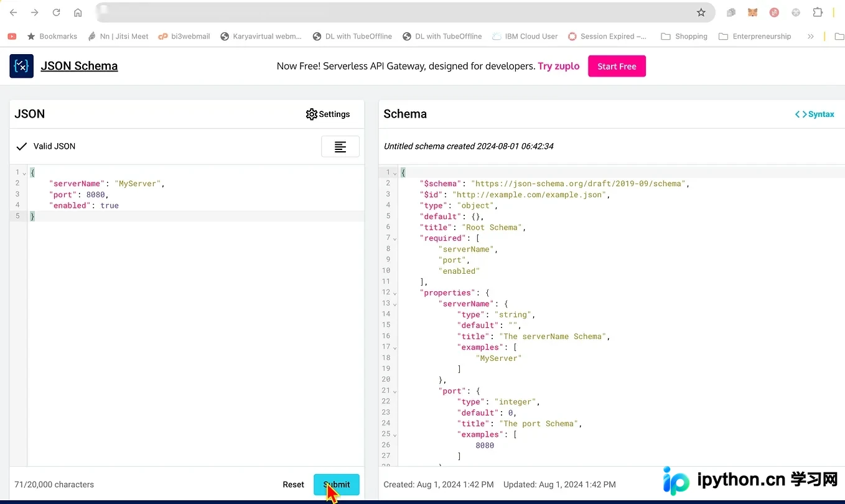Show more bookmarks with the double chevron
The width and height of the screenshot is (845, 504).
point(811,37)
